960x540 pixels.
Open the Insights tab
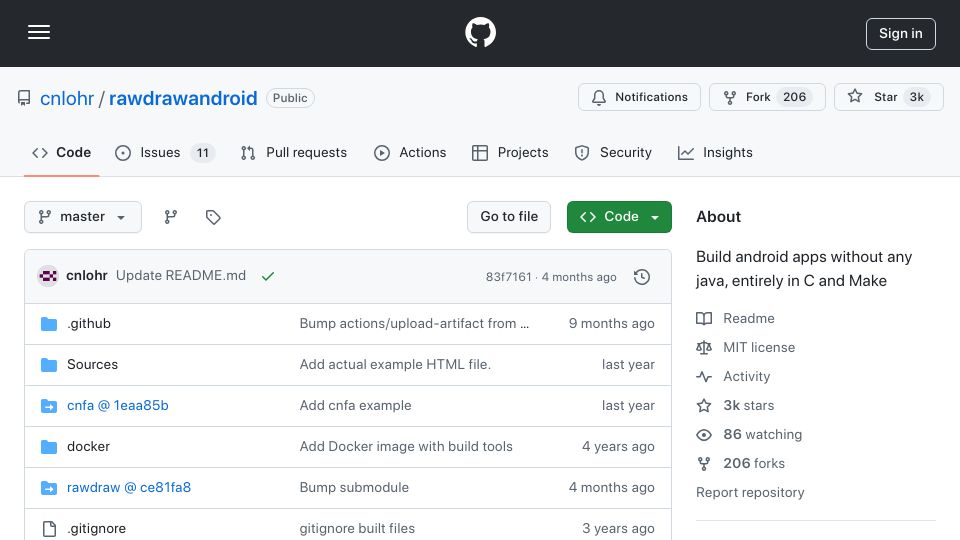coord(715,152)
